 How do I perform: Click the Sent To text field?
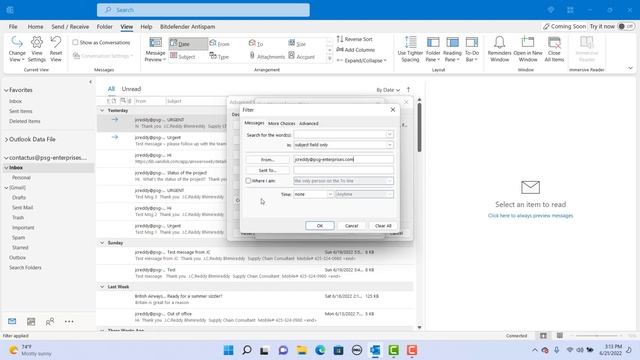[x=343, y=170]
